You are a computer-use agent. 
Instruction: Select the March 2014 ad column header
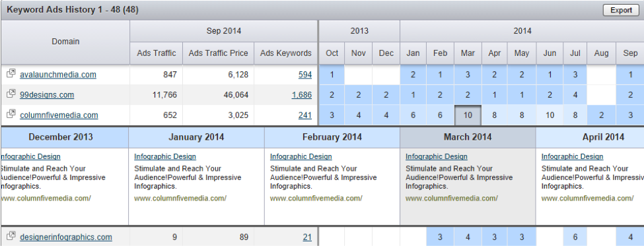coord(468,137)
